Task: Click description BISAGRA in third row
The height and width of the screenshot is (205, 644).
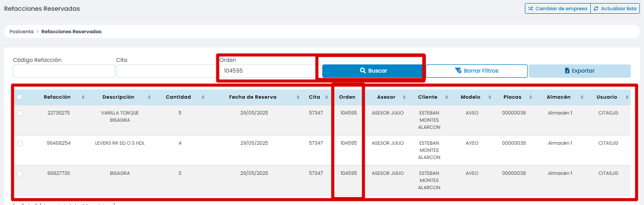Action: coord(120,173)
